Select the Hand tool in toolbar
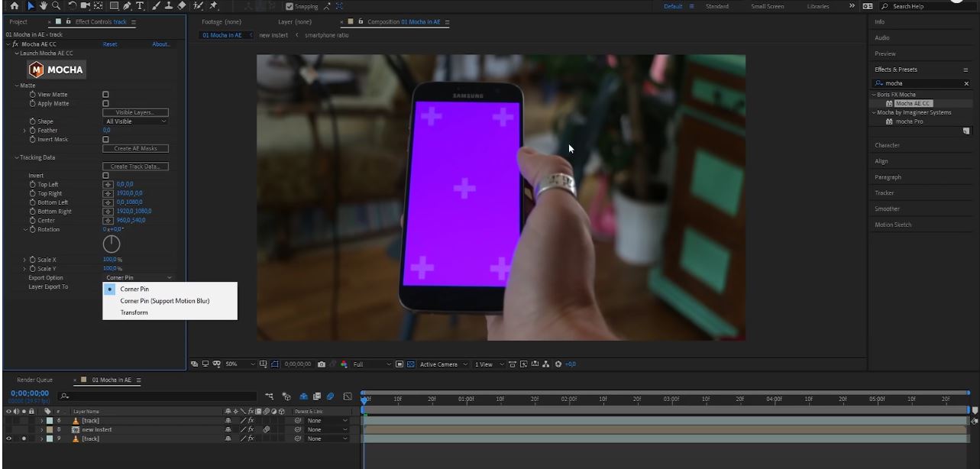The width and height of the screenshot is (980, 469). (x=44, y=6)
